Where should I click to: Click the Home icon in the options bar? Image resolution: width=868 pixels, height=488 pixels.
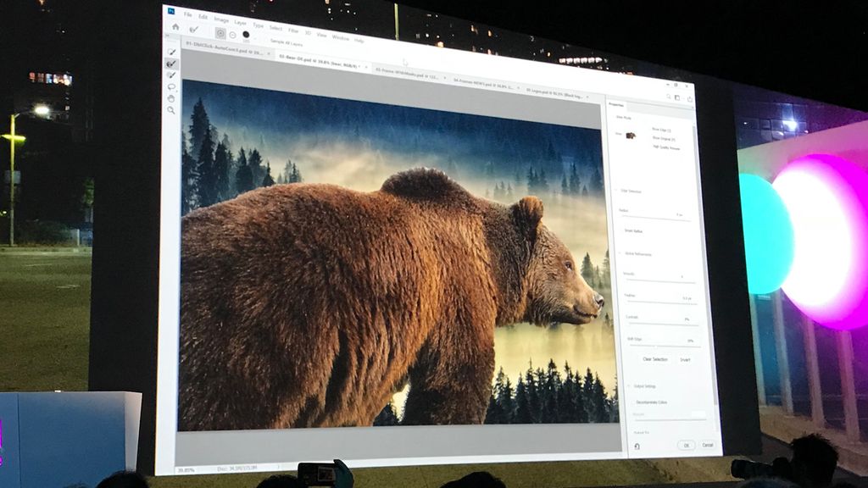[174, 26]
